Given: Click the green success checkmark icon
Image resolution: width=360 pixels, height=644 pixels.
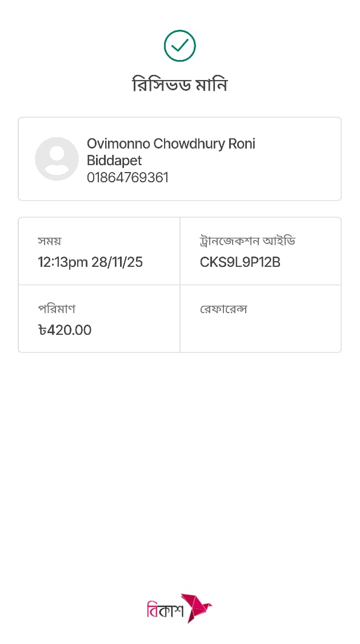Looking at the screenshot, I should point(180,46).
